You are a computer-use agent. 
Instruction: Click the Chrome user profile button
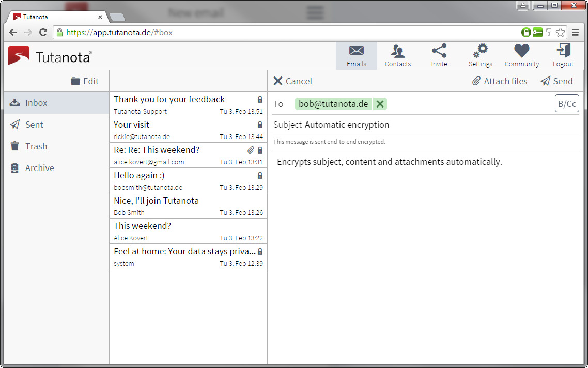(x=523, y=5)
